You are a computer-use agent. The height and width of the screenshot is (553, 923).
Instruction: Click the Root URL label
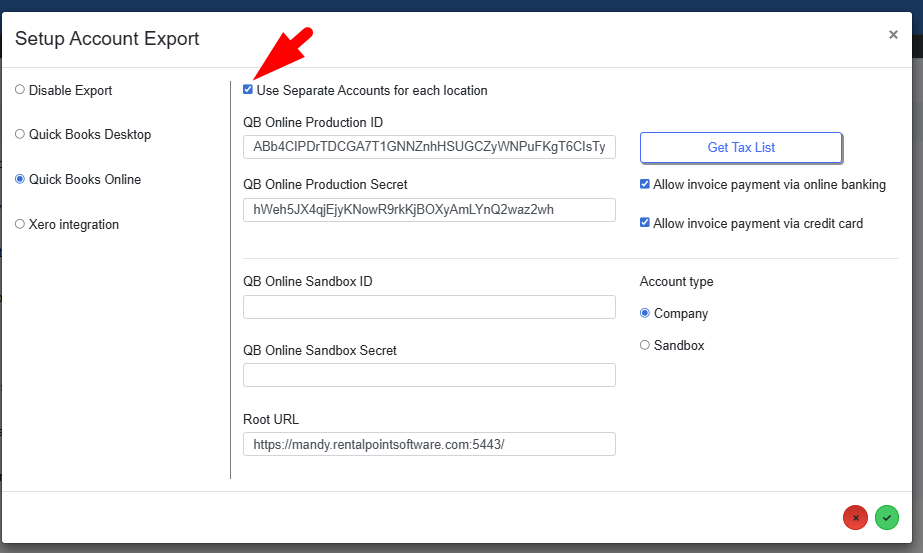271,419
